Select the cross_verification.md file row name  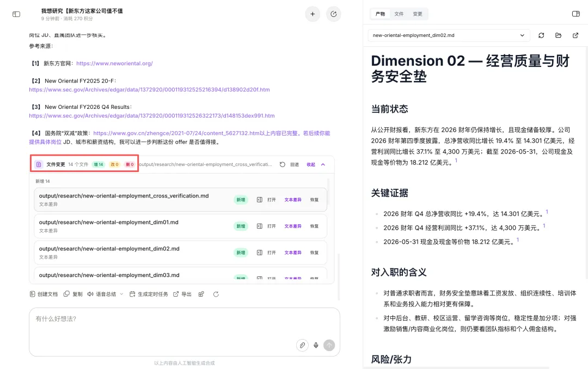[124, 196]
